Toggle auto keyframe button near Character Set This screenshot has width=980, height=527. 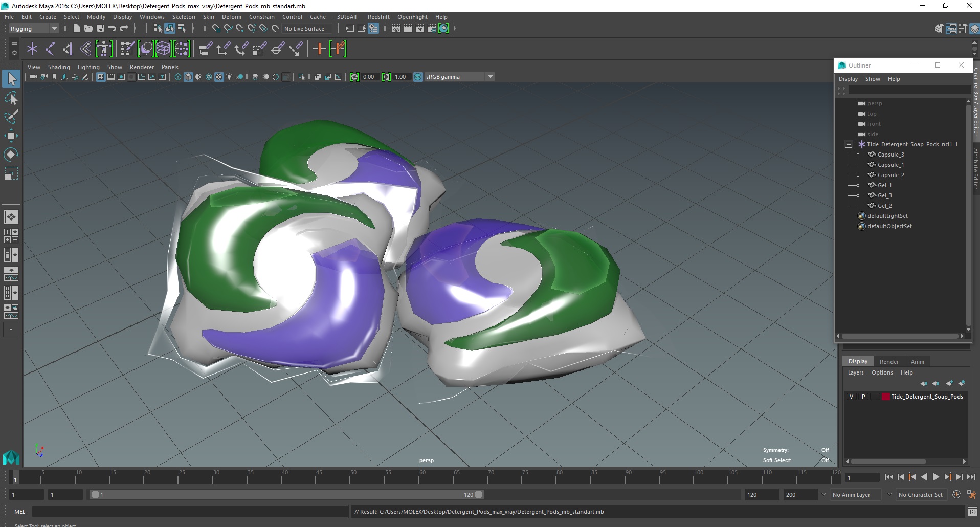click(x=956, y=495)
